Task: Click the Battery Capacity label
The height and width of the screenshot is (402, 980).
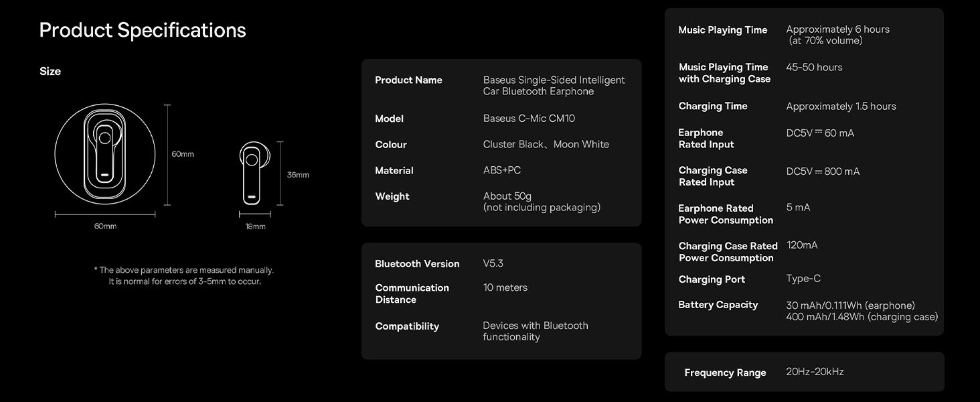Action: point(718,305)
